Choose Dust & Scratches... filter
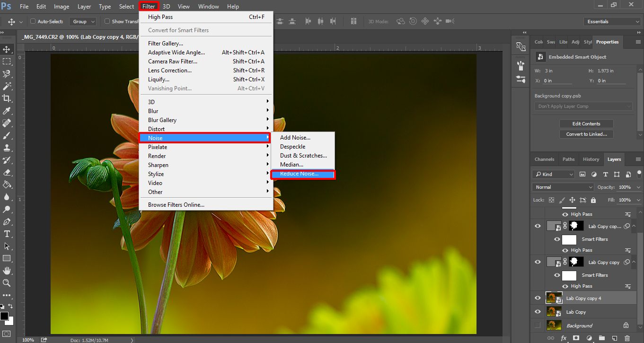This screenshot has width=644, height=343. pos(303,156)
